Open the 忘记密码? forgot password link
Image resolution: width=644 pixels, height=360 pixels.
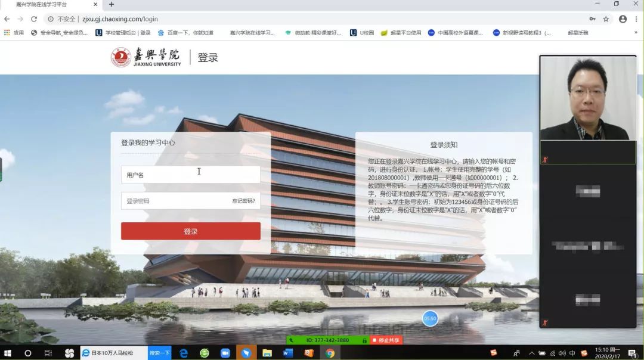click(243, 201)
